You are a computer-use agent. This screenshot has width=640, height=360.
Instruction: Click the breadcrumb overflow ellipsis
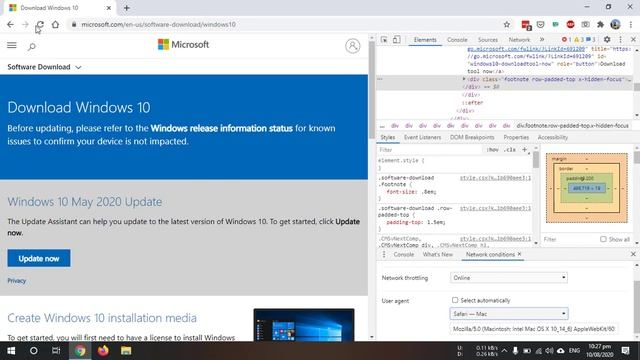tap(382, 126)
